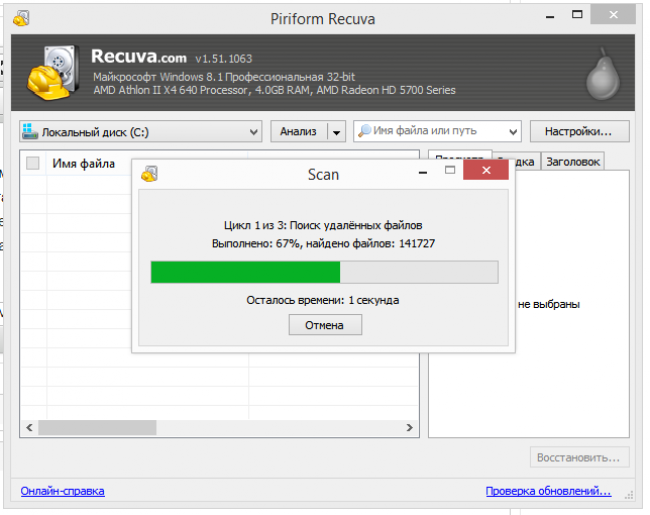Click the resize grip at window corner
The width and height of the screenshot is (650, 515).
[629, 495]
